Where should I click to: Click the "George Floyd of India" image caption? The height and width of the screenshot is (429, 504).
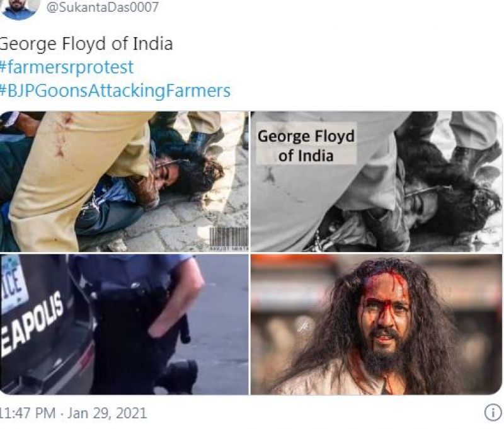(x=306, y=145)
